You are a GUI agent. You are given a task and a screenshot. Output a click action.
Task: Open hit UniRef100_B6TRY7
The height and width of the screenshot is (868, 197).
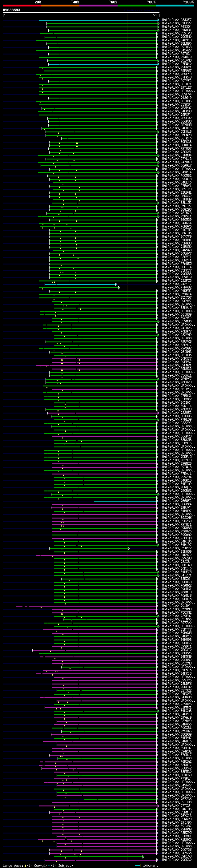point(177,389)
